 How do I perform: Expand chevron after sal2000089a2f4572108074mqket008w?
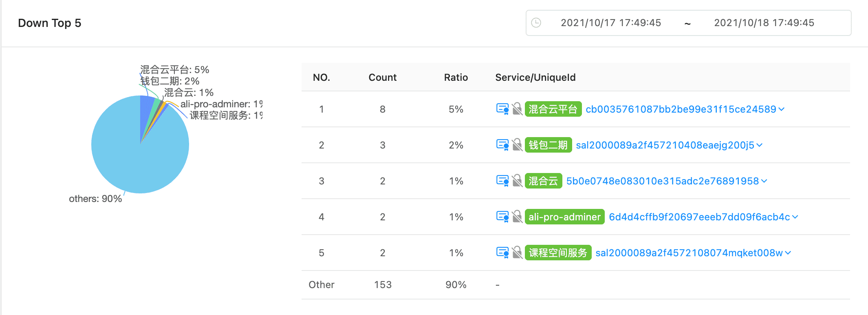point(788,253)
